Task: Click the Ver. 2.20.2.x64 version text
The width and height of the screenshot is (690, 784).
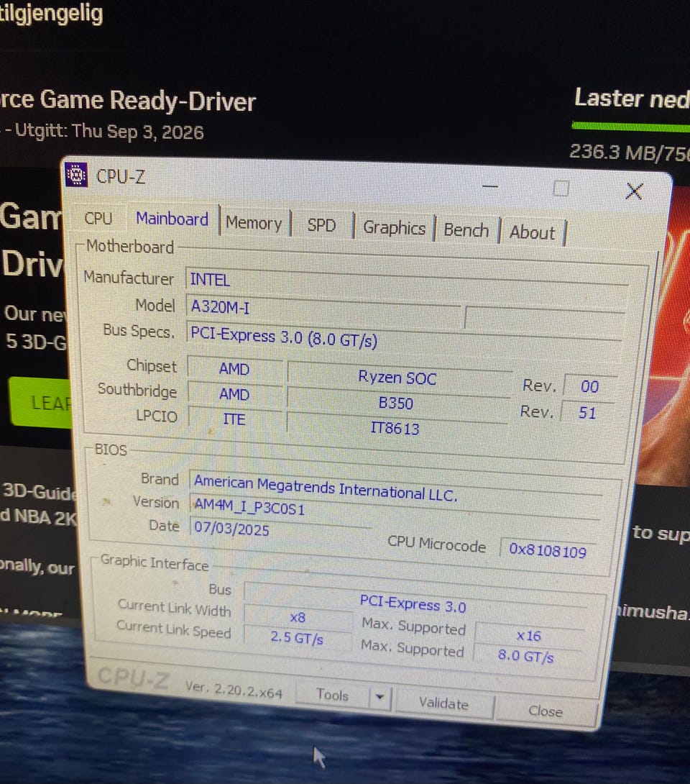Action: (x=234, y=690)
